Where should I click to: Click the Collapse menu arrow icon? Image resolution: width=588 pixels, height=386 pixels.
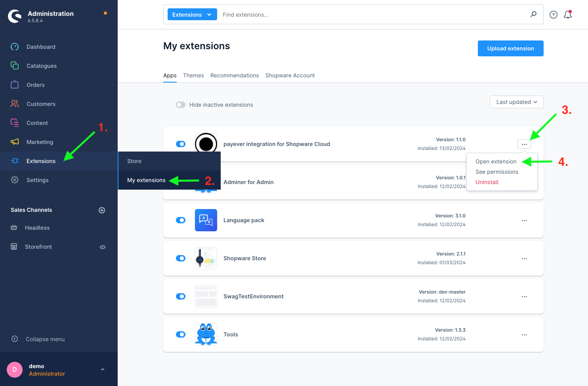click(15, 339)
